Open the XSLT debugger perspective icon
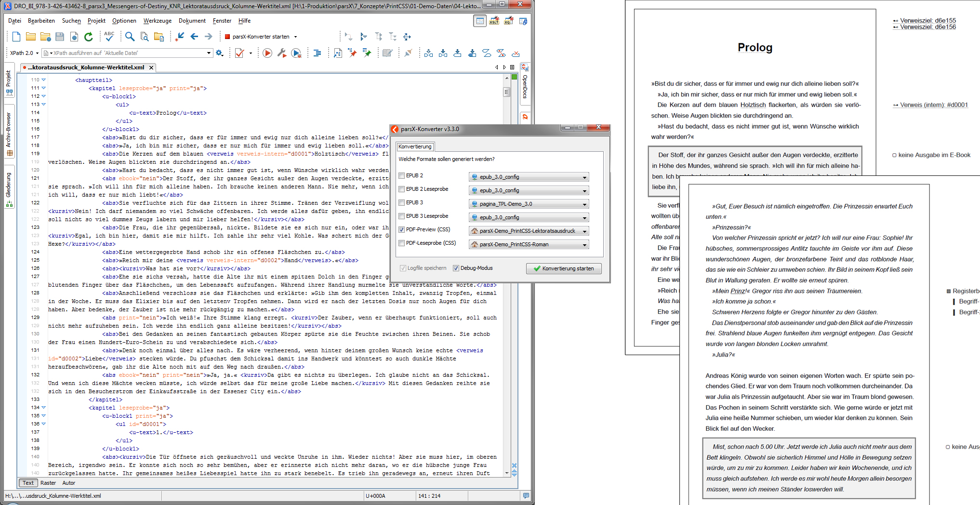The width and height of the screenshot is (980, 505). click(494, 21)
